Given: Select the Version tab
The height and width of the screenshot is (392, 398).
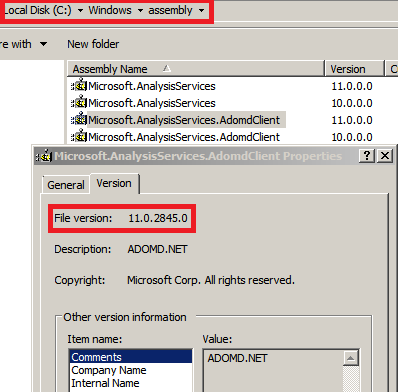Looking at the screenshot, I should click(114, 183).
